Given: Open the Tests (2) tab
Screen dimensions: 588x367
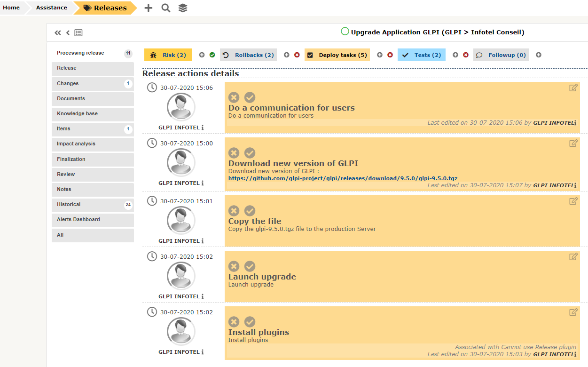Looking at the screenshot, I should (x=422, y=55).
